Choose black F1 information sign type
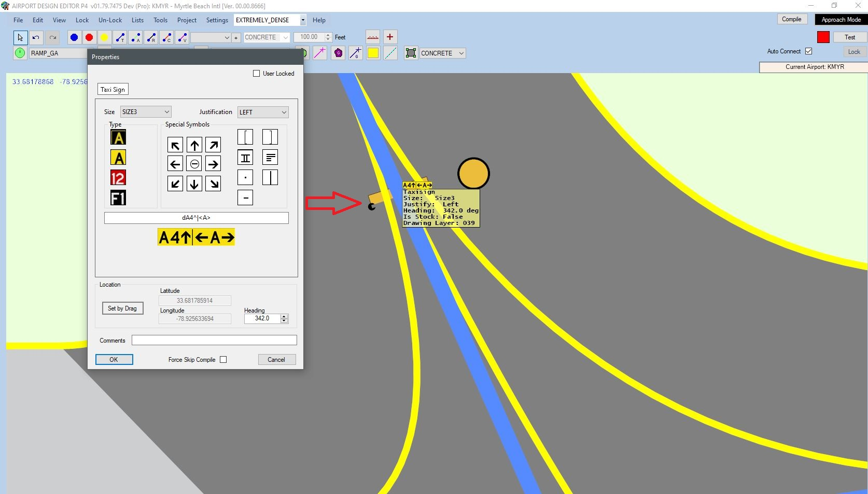 point(118,198)
